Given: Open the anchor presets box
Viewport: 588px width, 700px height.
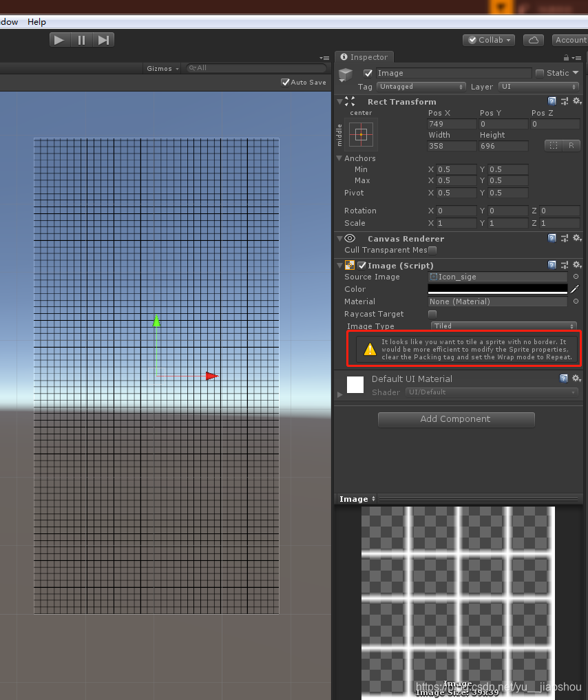Looking at the screenshot, I should [361, 134].
